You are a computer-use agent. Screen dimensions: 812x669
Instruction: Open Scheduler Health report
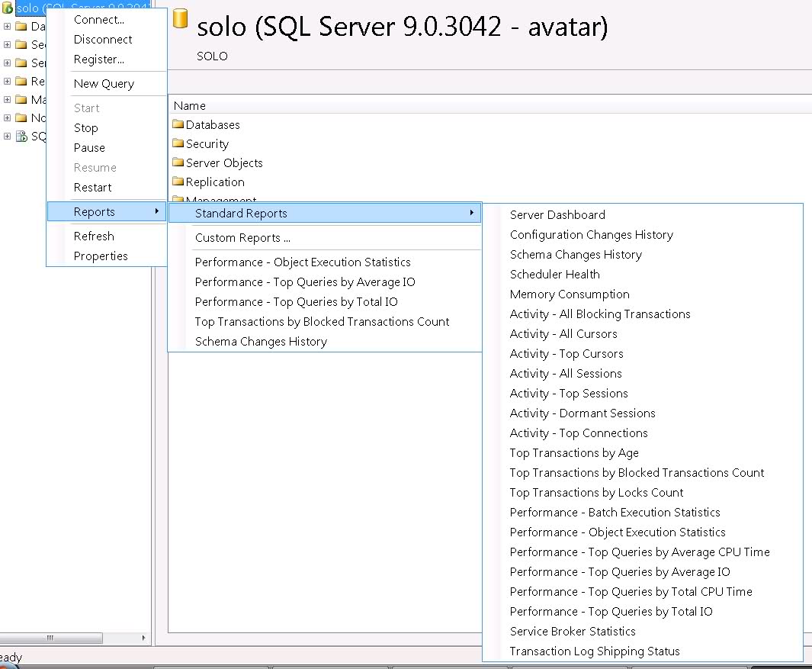click(554, 274)
